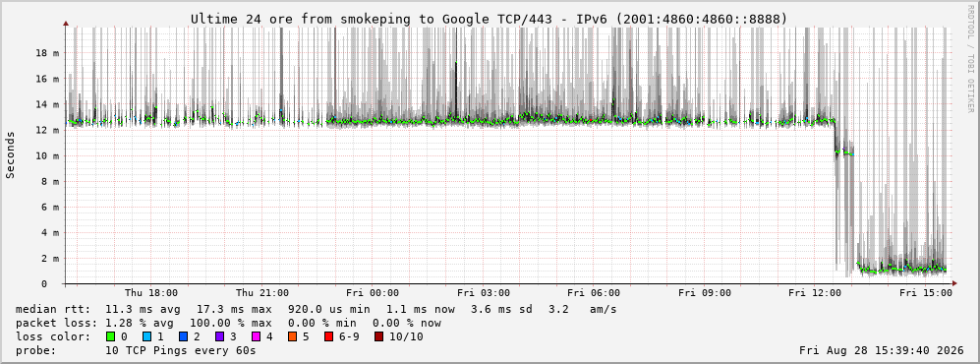
Task: Click the red 6-9 loss swatch
Action: [x=328, y=337]
